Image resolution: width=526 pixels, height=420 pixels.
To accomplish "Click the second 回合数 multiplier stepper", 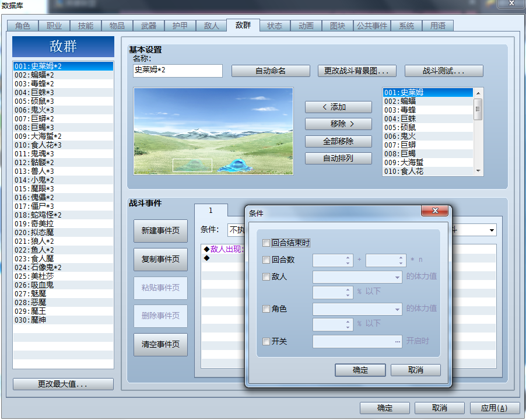I will (386, 260).
